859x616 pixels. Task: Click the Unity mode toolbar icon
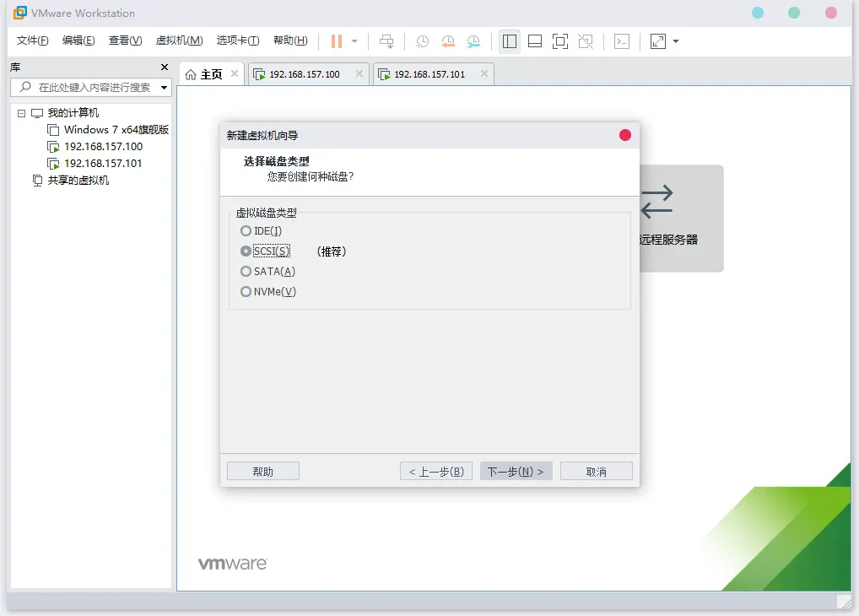click(586, 41)
